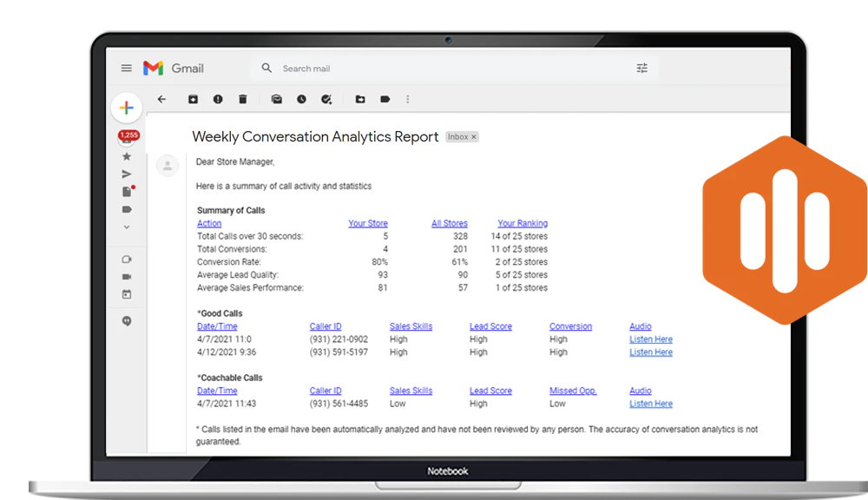Click the 'Dear Store Manager,' greeting

[x=235, y=161]
